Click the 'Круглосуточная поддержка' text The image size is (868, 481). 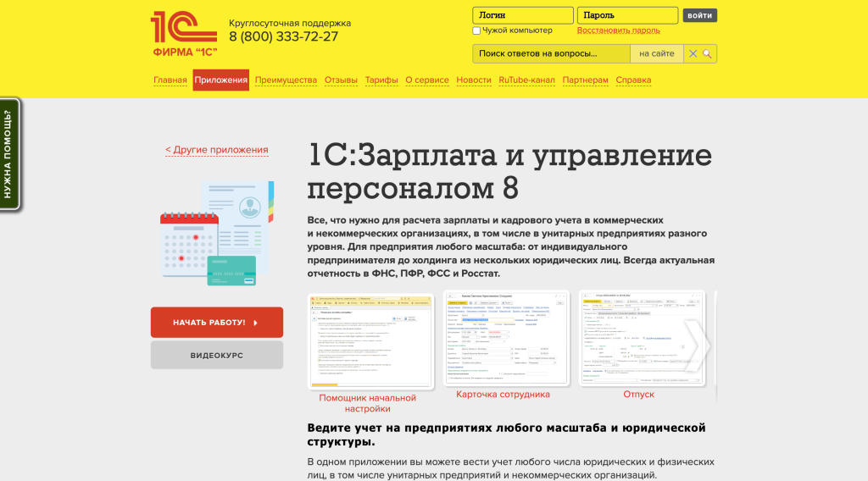tap(290, 23)
